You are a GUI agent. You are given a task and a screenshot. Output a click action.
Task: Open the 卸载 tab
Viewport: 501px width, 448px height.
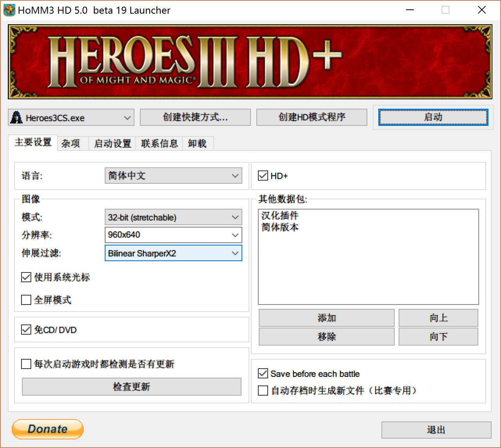pyautogui.click(x=197, y=143)
